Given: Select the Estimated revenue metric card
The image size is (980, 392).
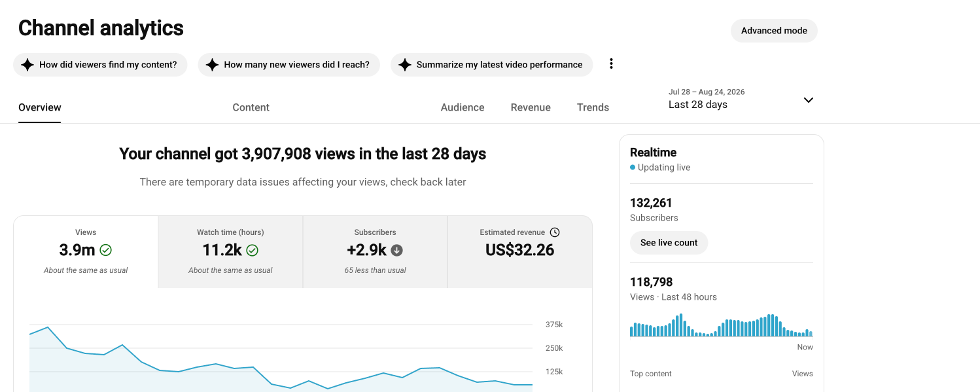Looking at the screenshot, I should click(x=520, y=252).
